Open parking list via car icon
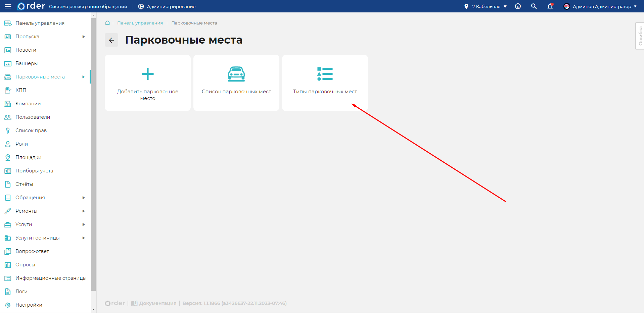The image size is (644, 313). pyautogui.click(x=236, y=74)
